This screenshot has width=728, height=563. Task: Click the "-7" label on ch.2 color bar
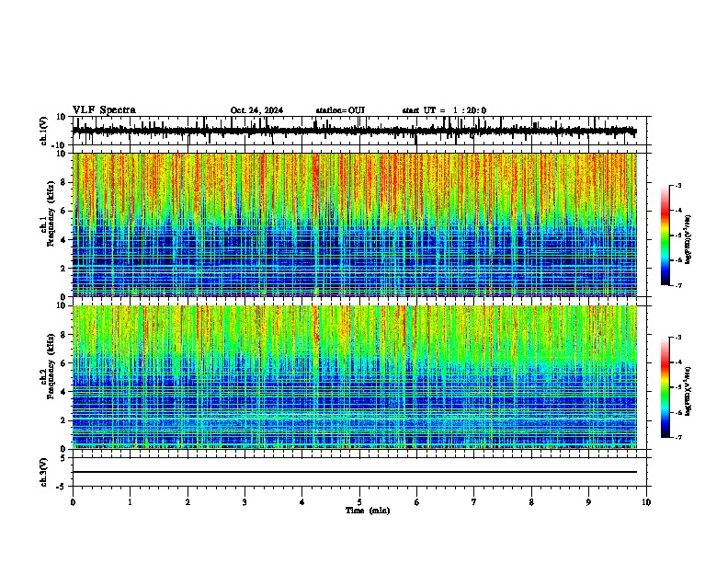678,438
